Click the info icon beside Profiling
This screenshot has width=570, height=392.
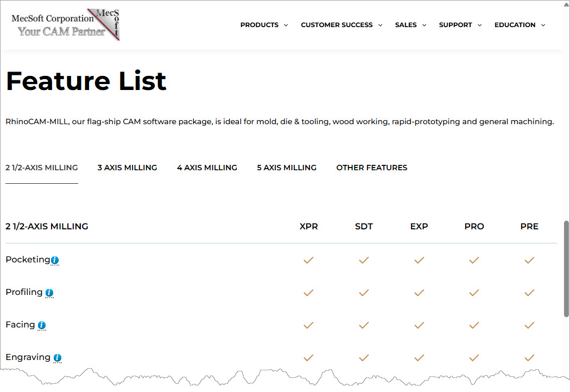pyautogui.click(x=49, y=293)
